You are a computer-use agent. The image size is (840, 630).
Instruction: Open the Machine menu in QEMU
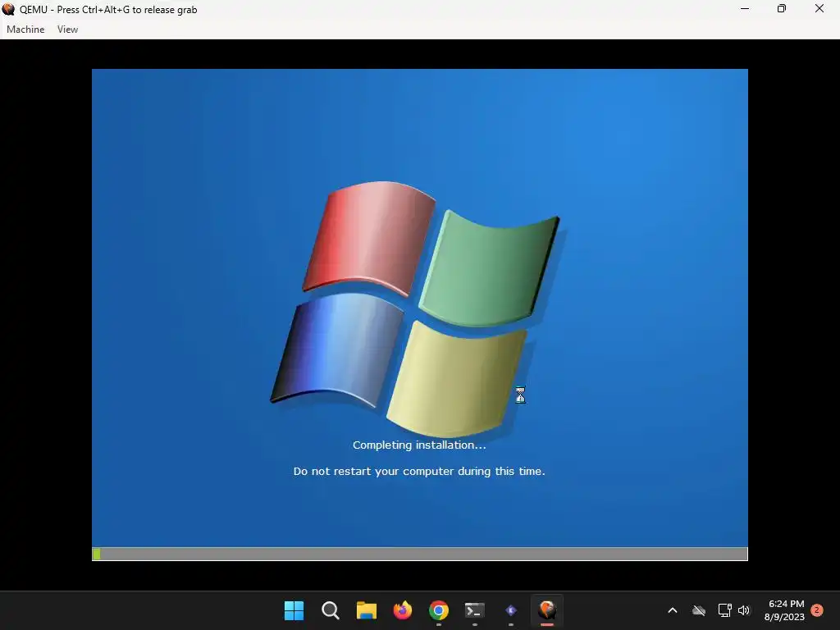tap(25, 30)
